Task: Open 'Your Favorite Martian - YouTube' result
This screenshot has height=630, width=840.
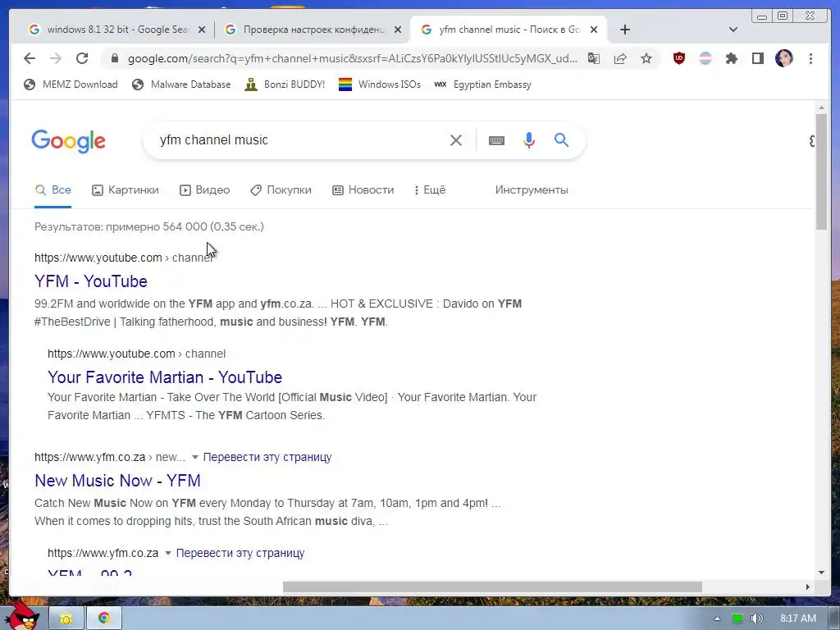Action: (165, 377)
